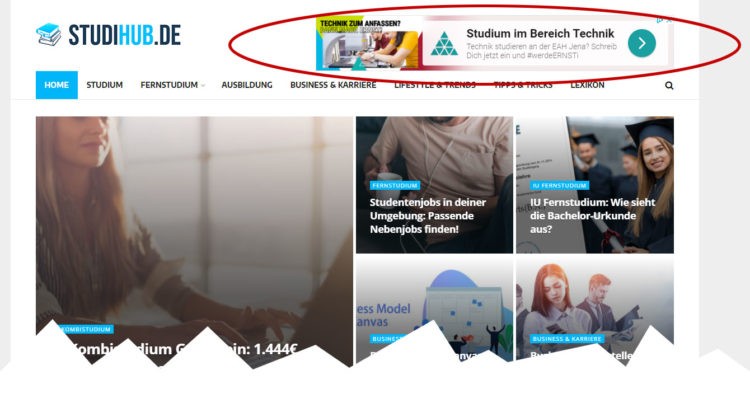Open the Studentenjobs in deiner Umgebung article

(x=428, y=216)
